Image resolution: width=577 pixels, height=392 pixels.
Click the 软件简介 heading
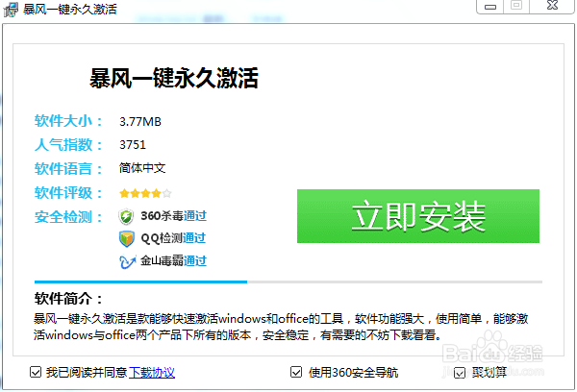pyautogui.click(x=68, y=299)
